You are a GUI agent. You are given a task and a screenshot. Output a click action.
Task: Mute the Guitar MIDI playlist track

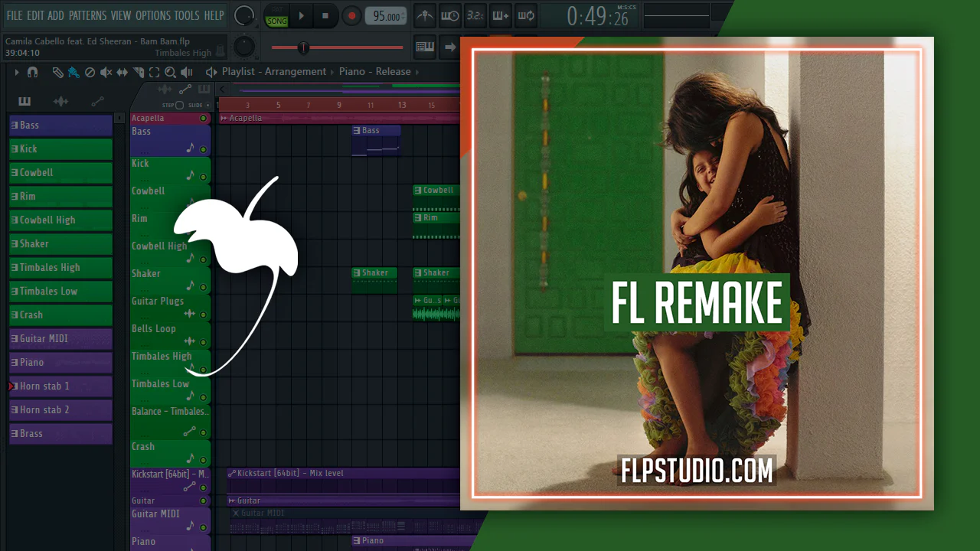(203, 527)
